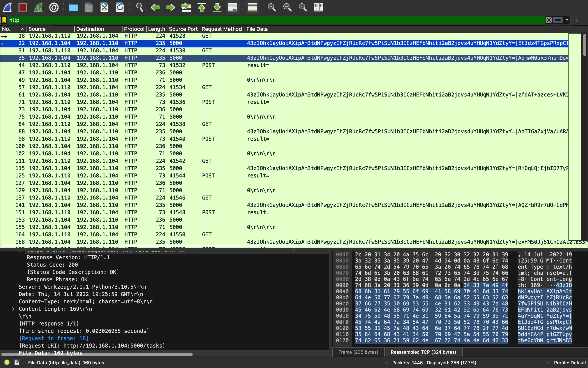Switch to the Frame (235 bytes) tab

point(358,352)
